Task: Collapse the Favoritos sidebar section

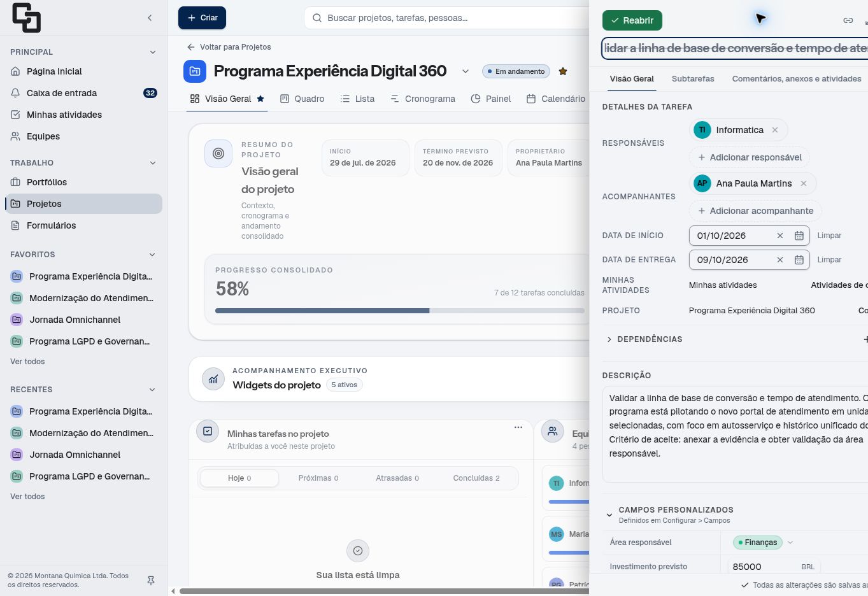Action: [153, 255]
